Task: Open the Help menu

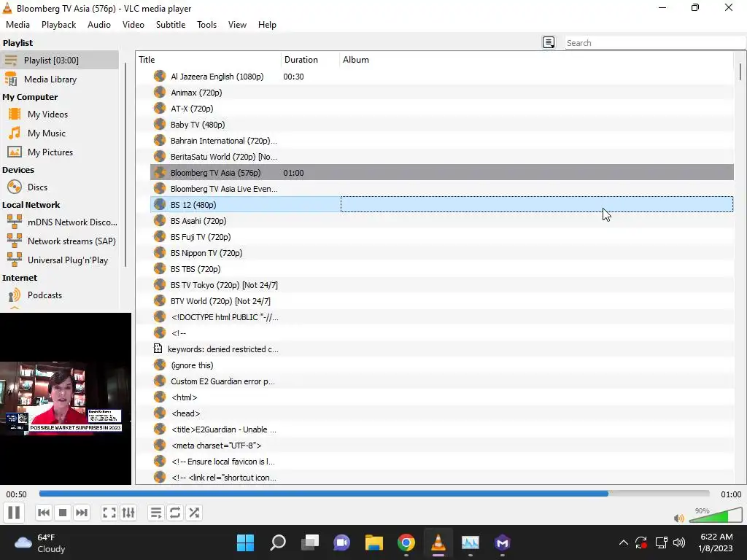Action: (x=267, y=25)
